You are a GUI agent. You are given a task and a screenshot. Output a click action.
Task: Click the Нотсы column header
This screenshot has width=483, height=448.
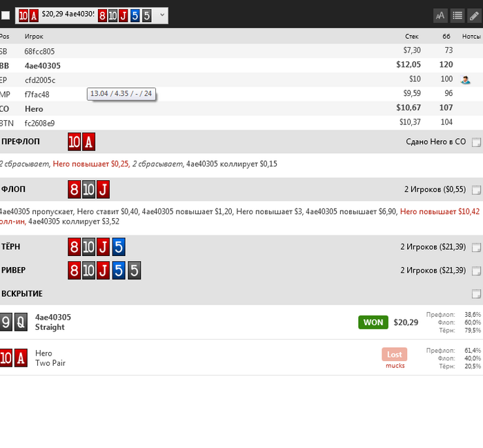pos(471,37)
